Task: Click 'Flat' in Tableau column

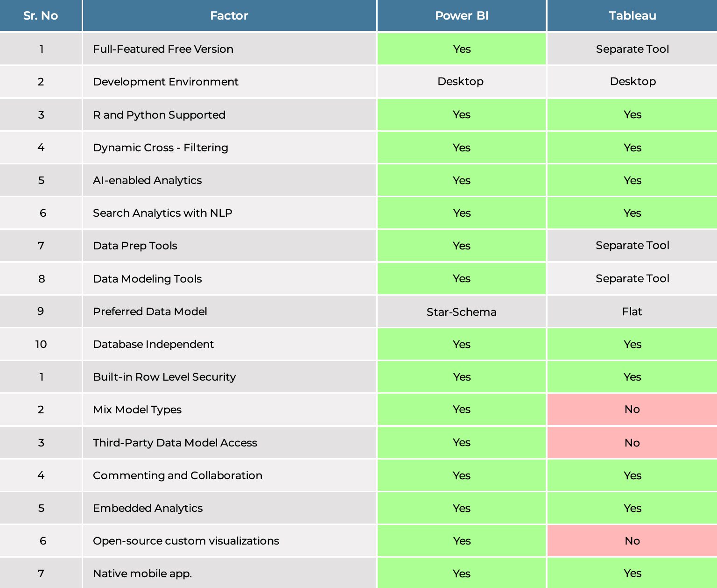Action: (632, 312)
